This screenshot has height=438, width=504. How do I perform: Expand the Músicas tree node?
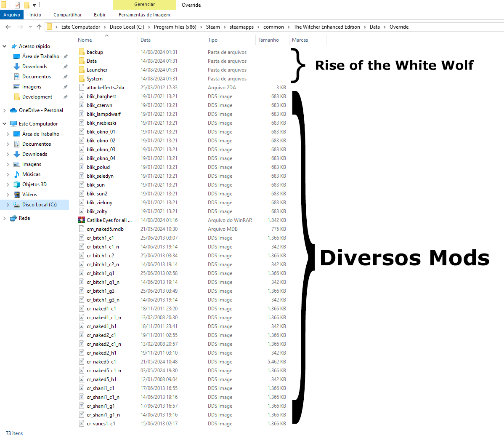coord(8,174)
